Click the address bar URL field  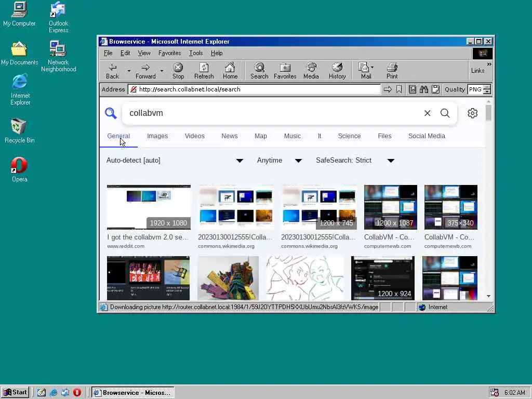(255, 89)
